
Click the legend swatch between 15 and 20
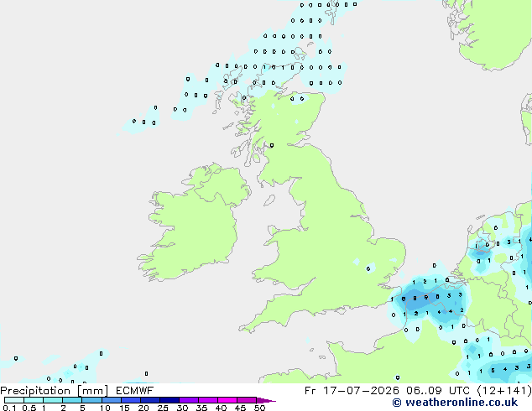[131, 400]
